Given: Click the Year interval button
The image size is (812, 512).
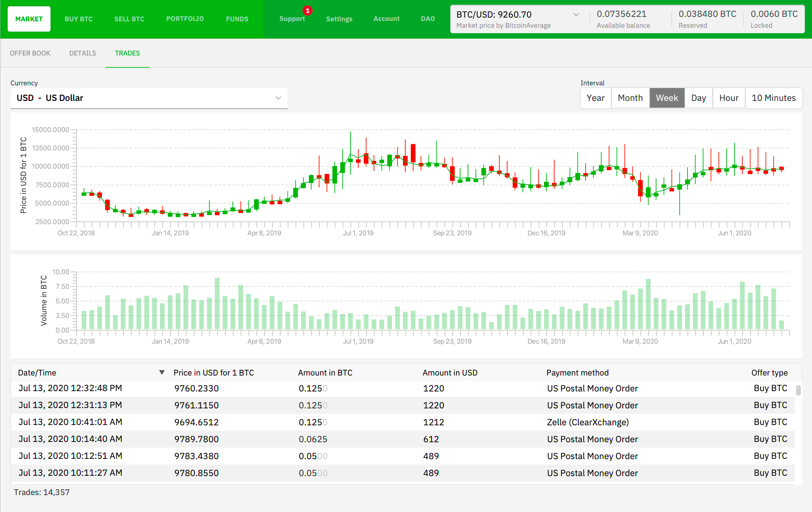Looking at the screenshot, I should coord(594,98).
